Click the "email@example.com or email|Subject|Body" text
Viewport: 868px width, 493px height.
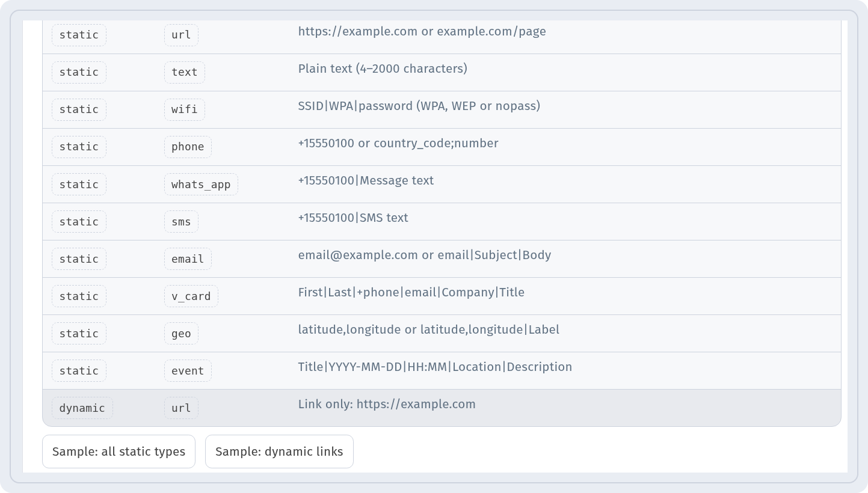coord(425,255)
